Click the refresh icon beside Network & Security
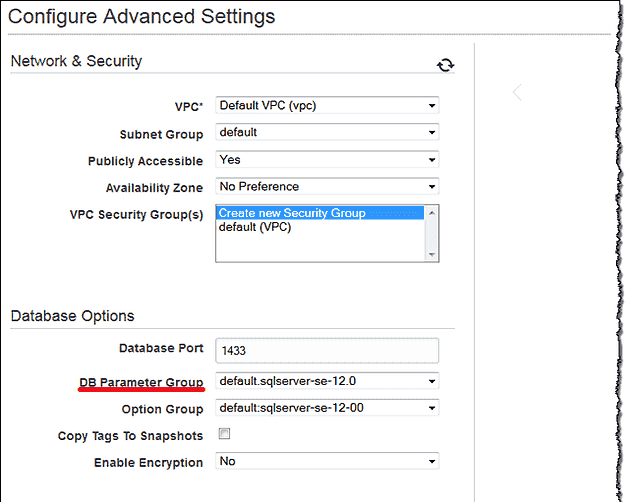630x502 pixels. (445, 65)
